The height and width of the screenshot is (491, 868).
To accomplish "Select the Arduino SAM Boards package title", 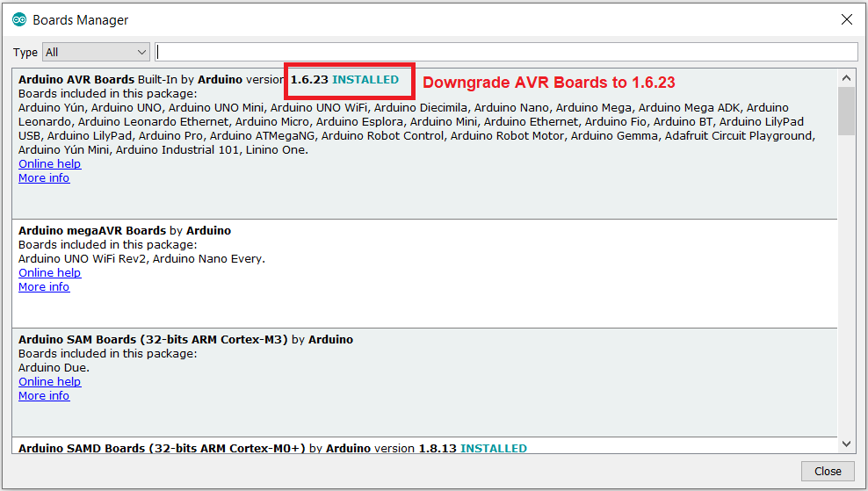I will click(153, 340).
